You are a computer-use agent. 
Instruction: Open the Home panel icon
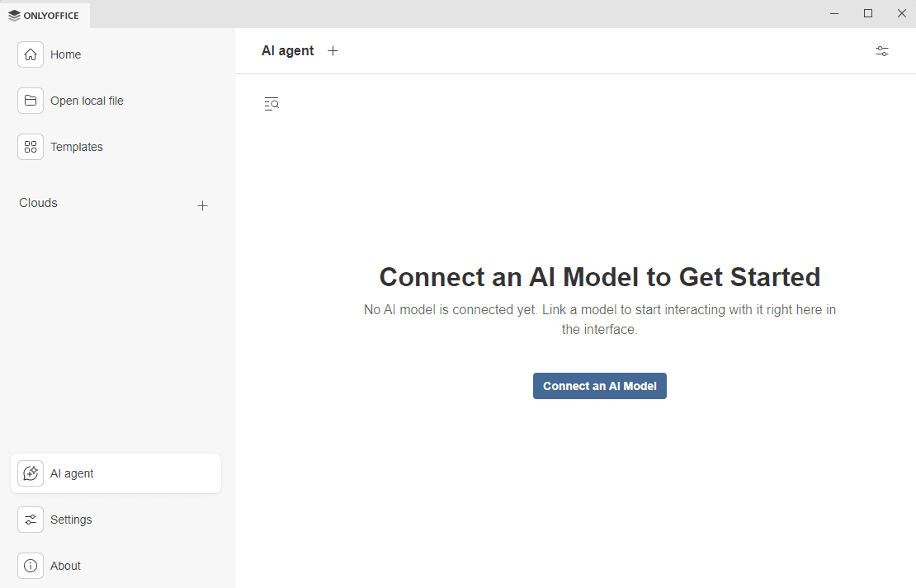(30, 54)
